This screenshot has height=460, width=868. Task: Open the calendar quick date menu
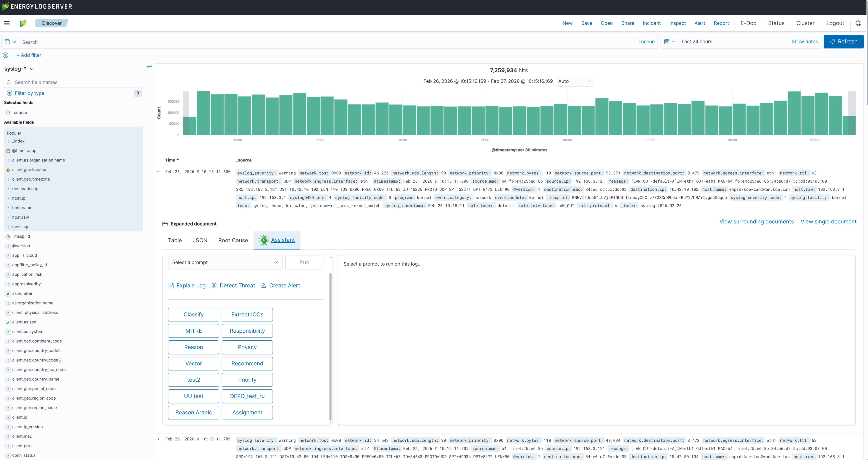[669, 42]
